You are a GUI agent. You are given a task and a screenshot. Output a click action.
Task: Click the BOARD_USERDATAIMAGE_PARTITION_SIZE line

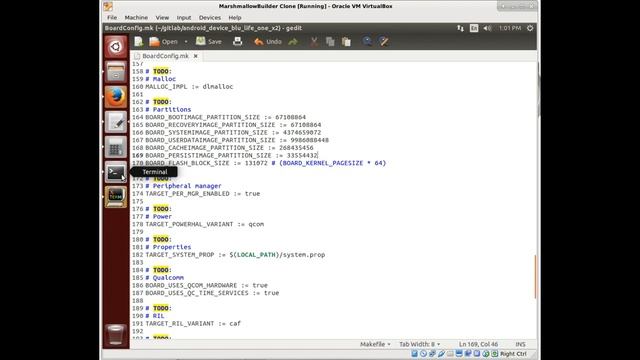(237, 140)
